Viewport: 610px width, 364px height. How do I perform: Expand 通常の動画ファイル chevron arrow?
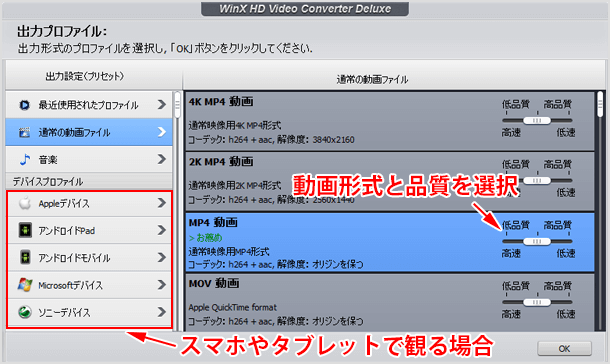[x=162, y=132]
